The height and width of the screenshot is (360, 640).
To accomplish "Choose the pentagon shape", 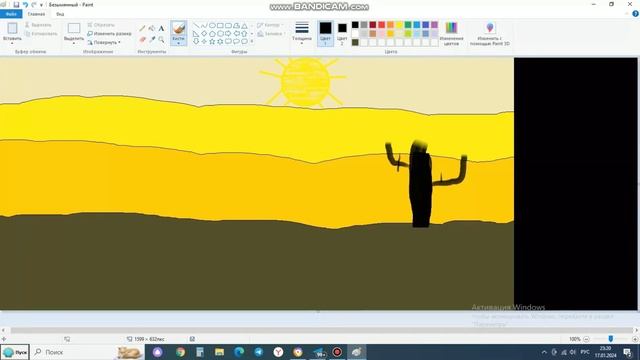I will [x=212, y=33].
